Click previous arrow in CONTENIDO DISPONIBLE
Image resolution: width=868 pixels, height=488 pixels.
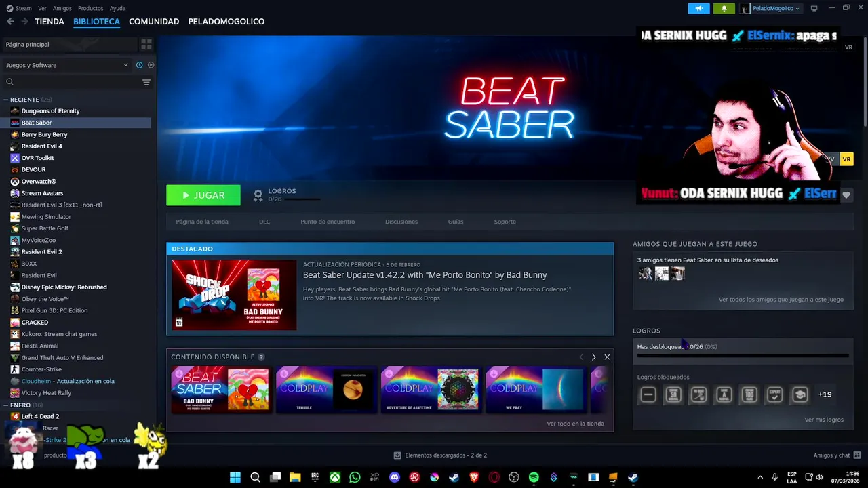pyautogui.click(x=581, y=357)
